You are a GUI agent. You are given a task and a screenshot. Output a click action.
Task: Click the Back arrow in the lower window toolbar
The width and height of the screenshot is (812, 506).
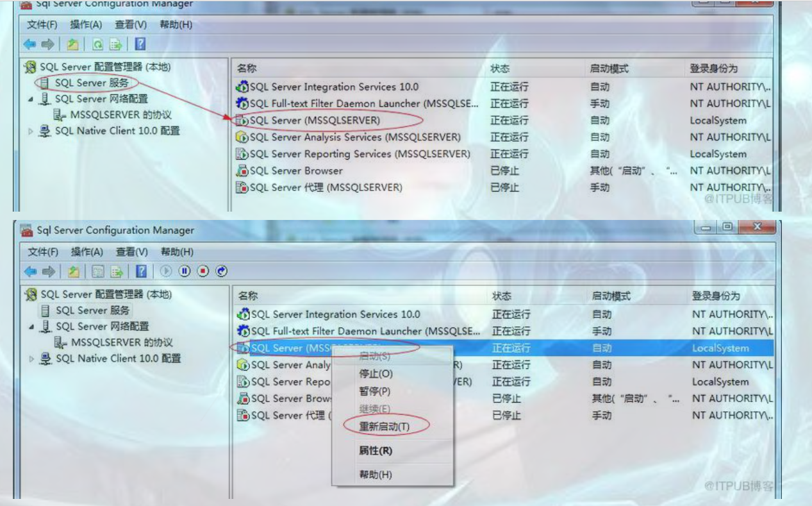click(31, 271)
